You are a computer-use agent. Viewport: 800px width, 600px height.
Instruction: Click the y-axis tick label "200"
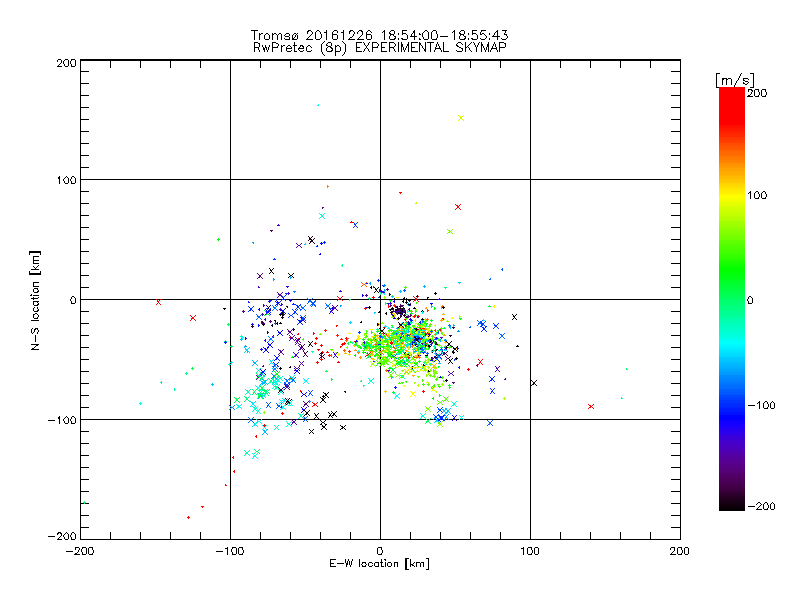point(66,63)
